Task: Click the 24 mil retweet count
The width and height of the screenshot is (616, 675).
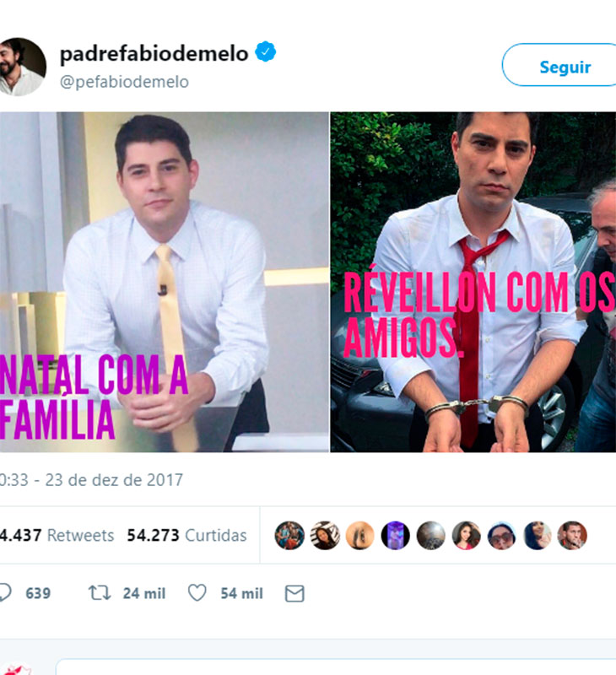Action: (x=144, y=593)
